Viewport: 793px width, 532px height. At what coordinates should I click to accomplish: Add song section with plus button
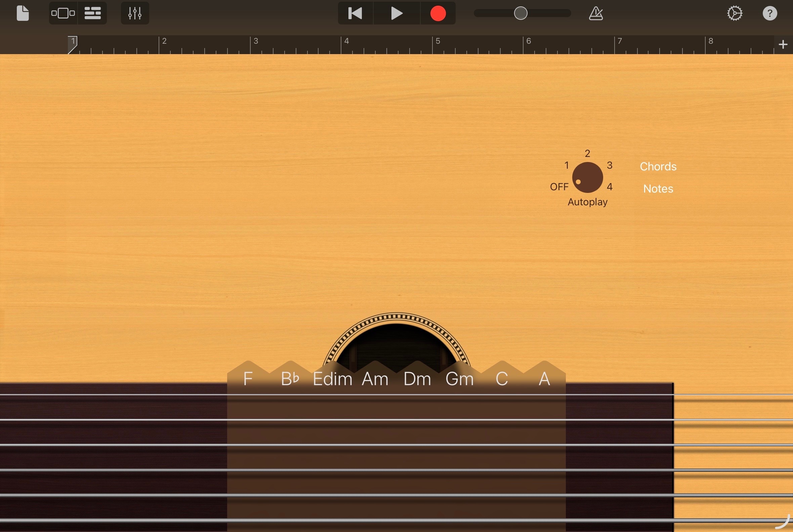click(783, 44)
